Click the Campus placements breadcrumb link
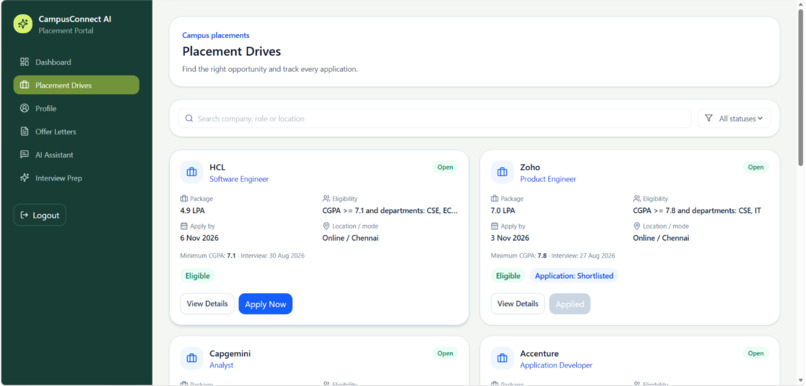This screenshot has width=806, height=386. click(x=216, y=35)
